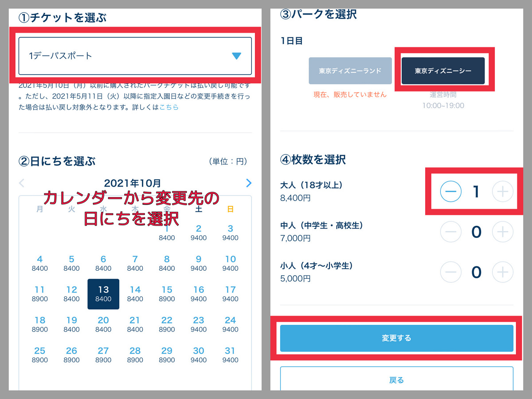Choose the 東京ディズニーシー park button
Viewport: 532px width, 399px height.
(x=443, y=71)
